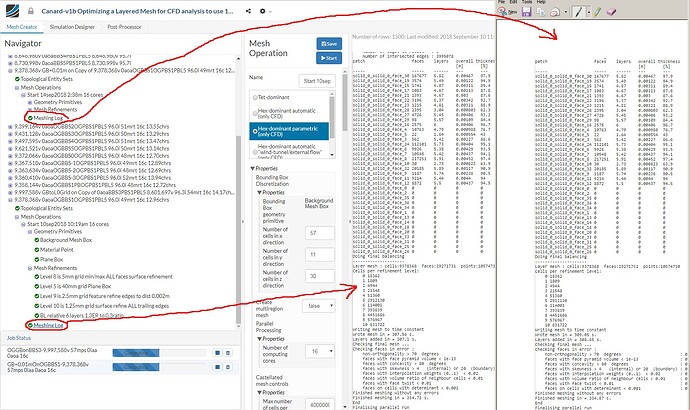
Task: Open Meshing Log under Start 10sep2018
Action: (48, 326)
